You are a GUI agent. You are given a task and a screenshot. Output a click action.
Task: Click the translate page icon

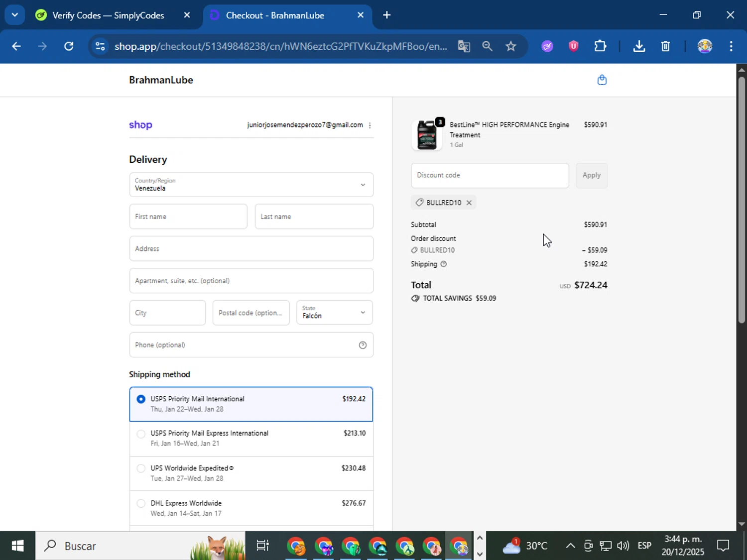pyautogui.click(x=464, y=46)
